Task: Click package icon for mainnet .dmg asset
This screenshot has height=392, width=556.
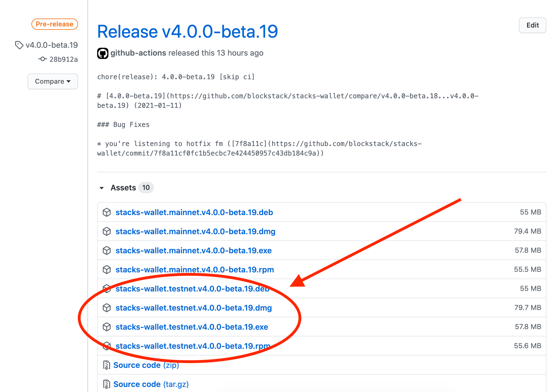Action: click(107, 231)
